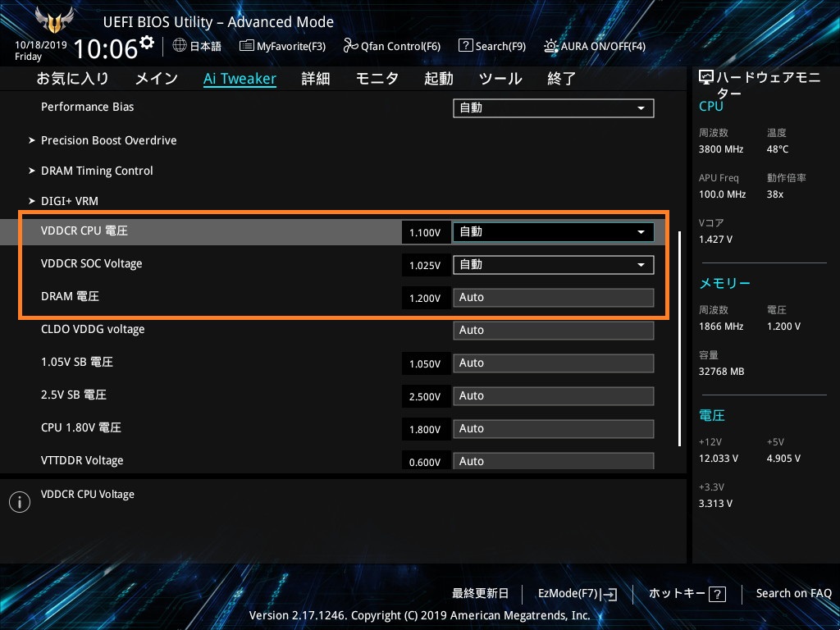Image resolution: width=840 pixels, height=630 pixels.
Task: Click the info icon in help area
Action: pos(20,502)
